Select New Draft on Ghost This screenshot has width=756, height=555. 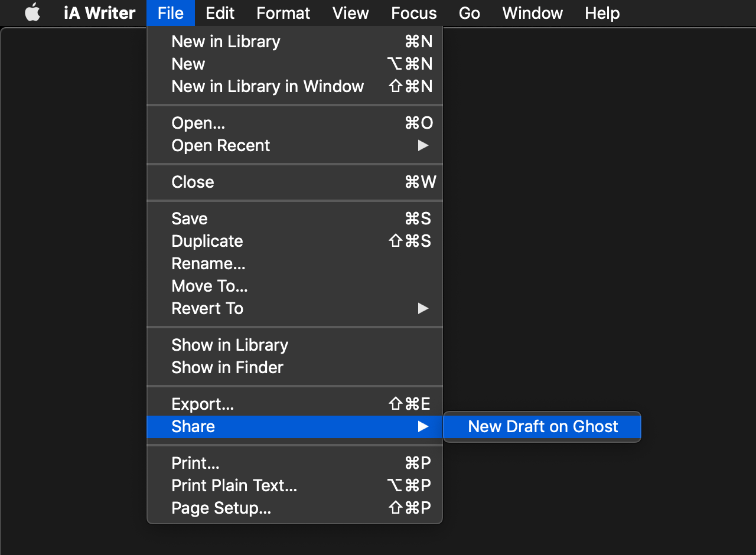click(x=542, y=426)
